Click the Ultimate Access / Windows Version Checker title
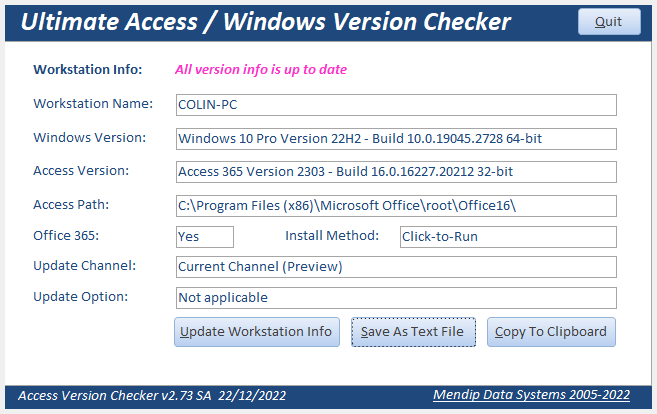 [266, 22]
